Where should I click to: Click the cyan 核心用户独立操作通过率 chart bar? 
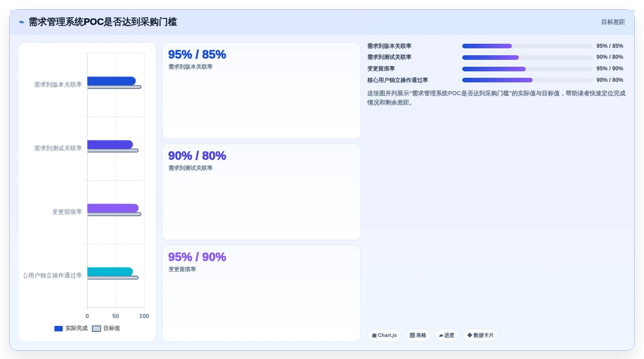(110, 272)
